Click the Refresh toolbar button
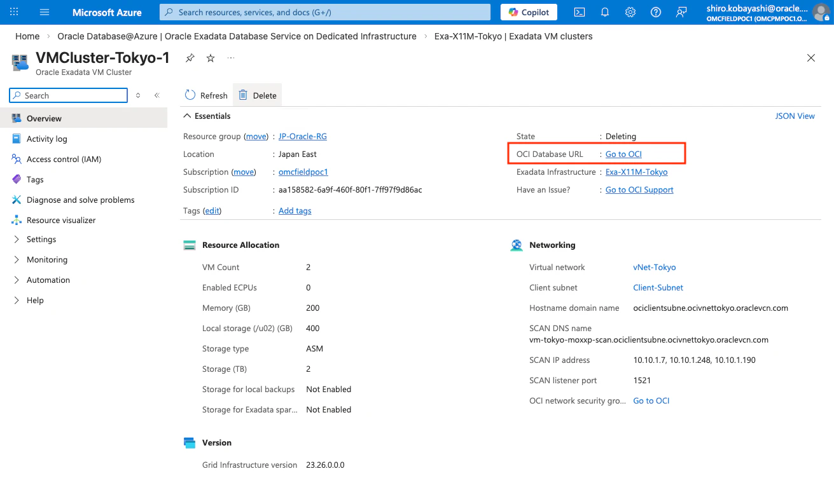Screen dimensions: 834x504 point(206,95)
